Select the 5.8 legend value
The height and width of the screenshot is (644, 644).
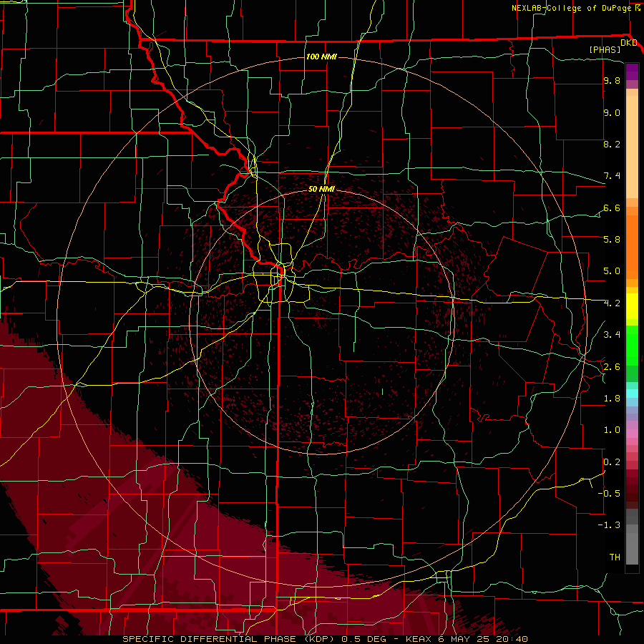pos(612,240)
